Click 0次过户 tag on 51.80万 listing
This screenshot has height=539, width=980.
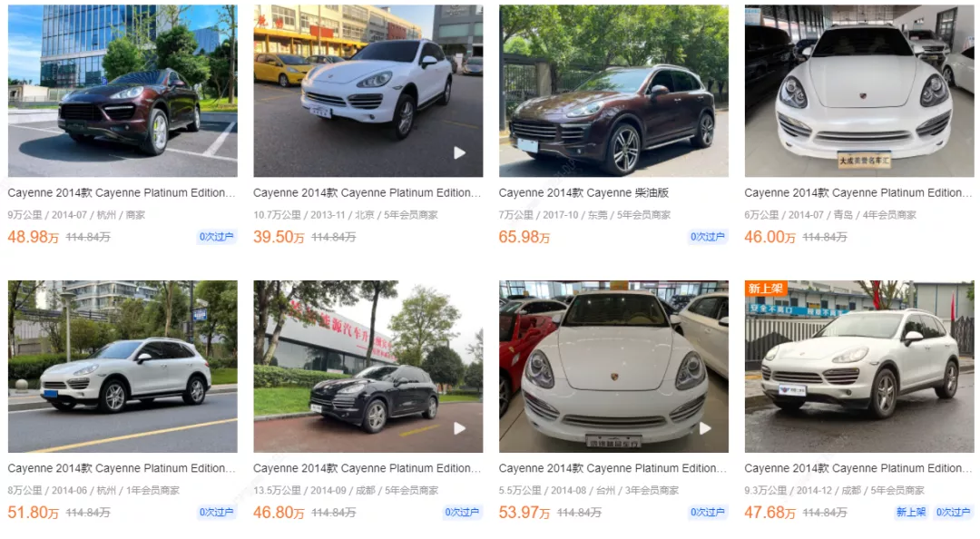click(x=216, y=512)
